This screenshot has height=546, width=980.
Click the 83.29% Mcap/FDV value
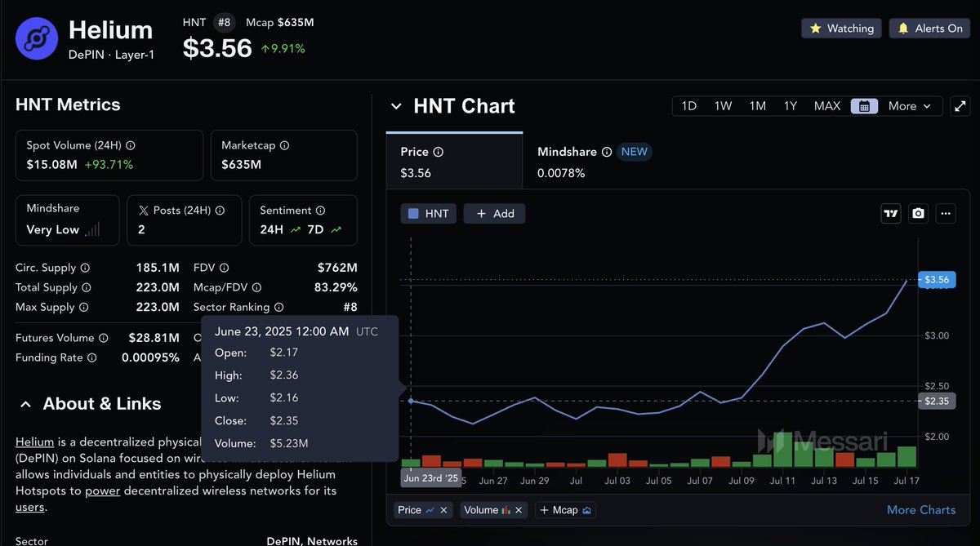336,287
